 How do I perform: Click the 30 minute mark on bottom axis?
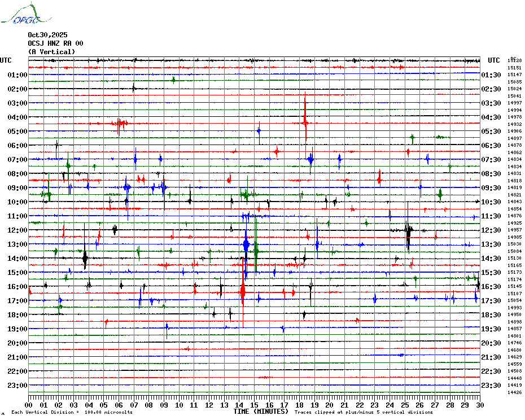479,405
